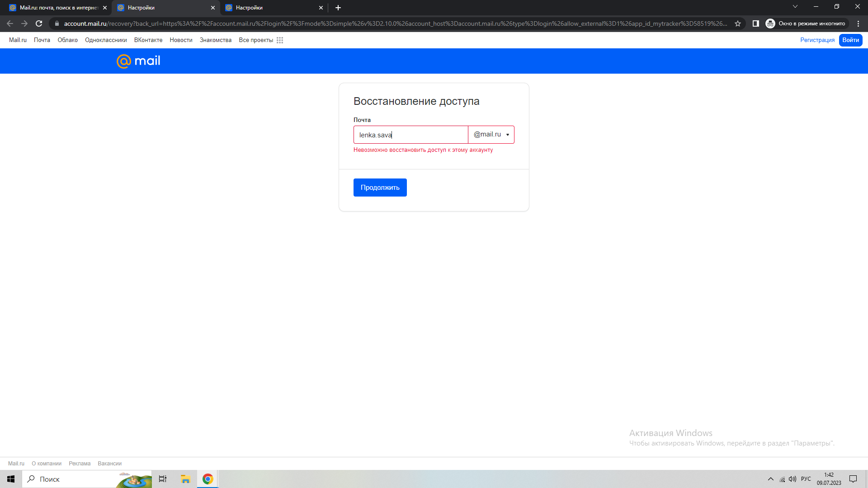This screenshot has width=868, height=488.
Task: Show hidden system tray icons chevron
Action: click(771, 479)
